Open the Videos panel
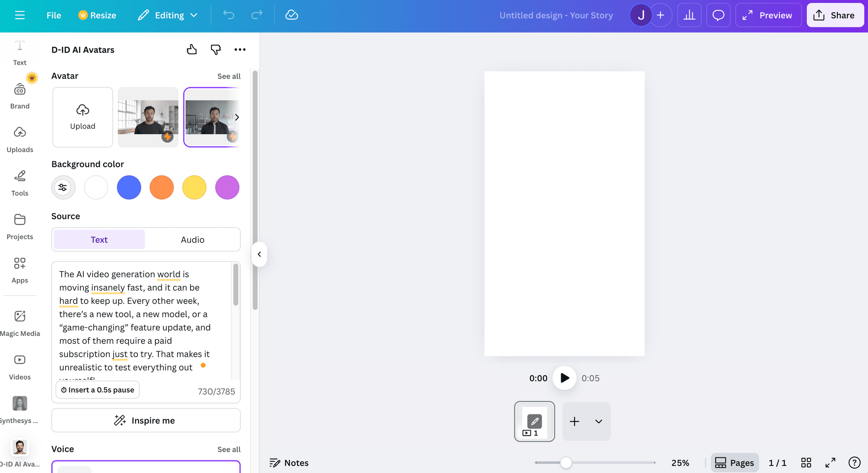The height and width of the screenshot is (473, 868). point(20,364)
